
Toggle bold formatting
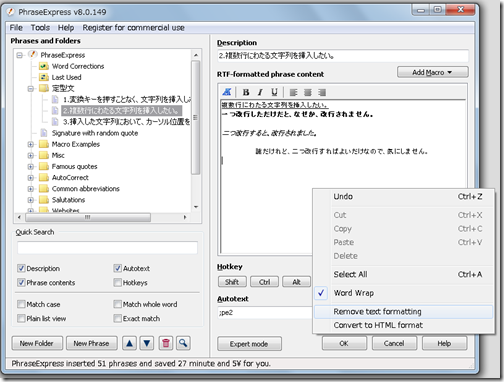(246, 92)
